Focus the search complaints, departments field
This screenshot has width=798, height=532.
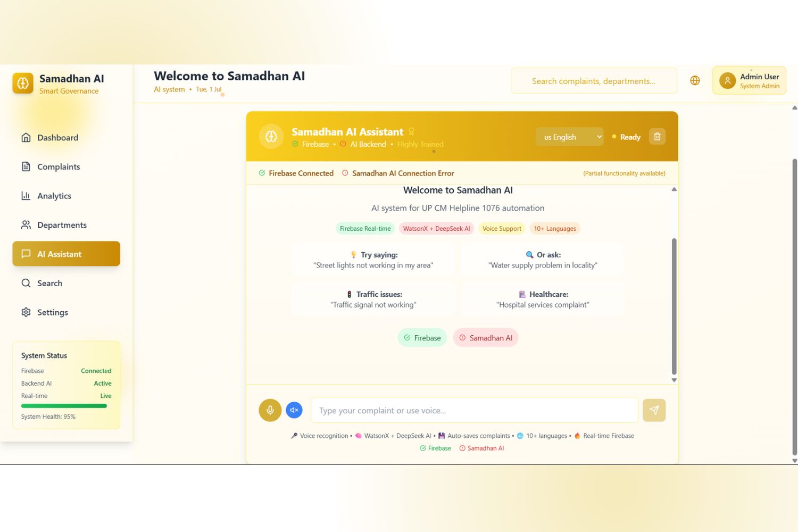594,81
